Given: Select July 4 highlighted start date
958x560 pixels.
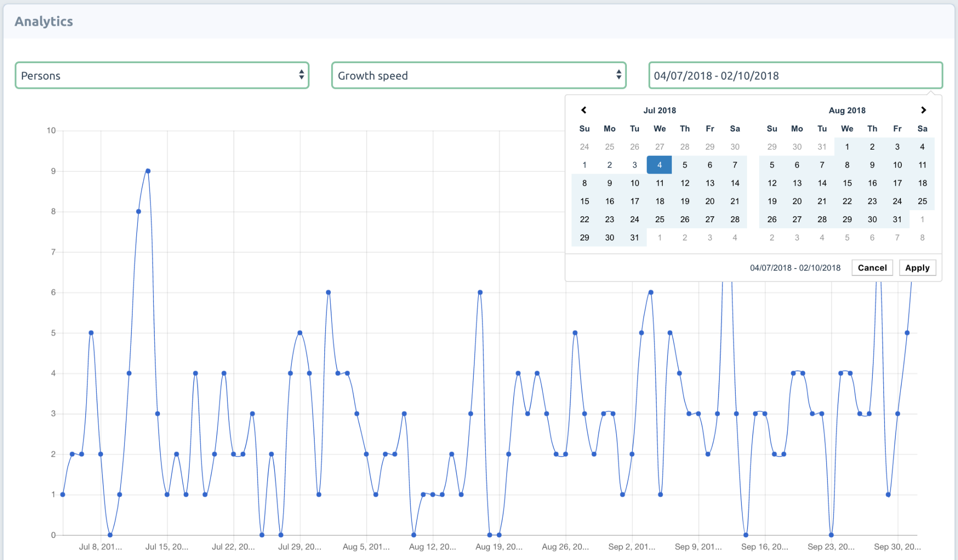Looking at the screenshot, I should click(x=659, y=165).
